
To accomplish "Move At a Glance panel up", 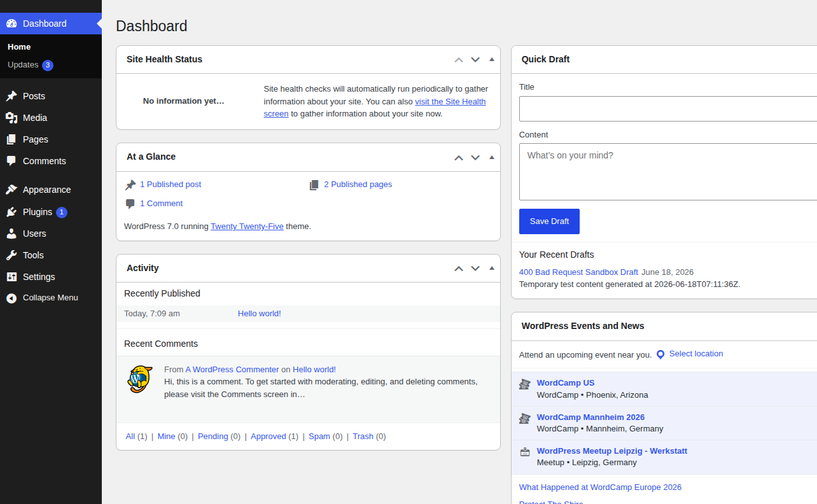I will click(x=459, y=157).
